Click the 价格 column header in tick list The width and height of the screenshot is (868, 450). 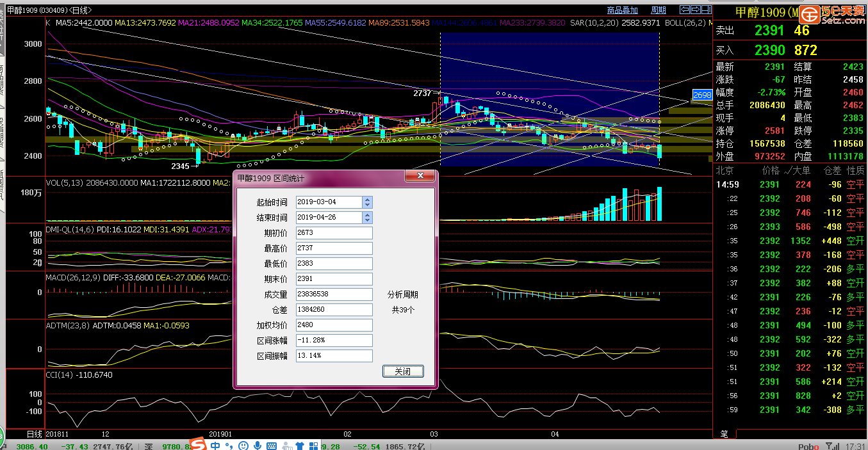click(771, 171)
